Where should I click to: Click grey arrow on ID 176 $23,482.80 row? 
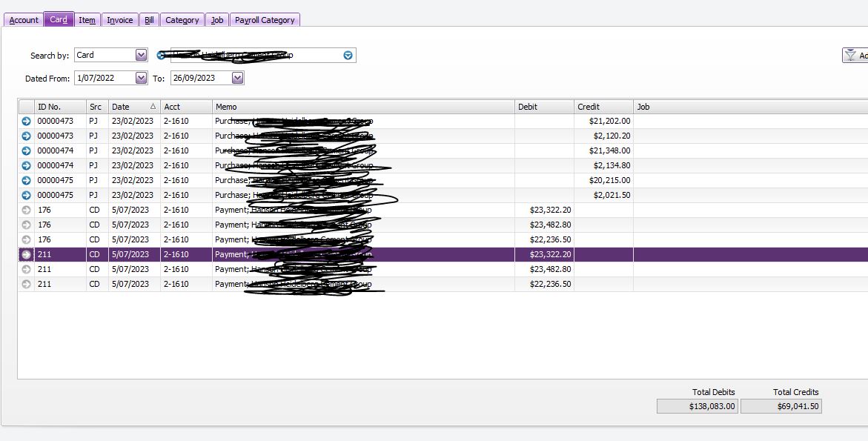coord(26,225)
